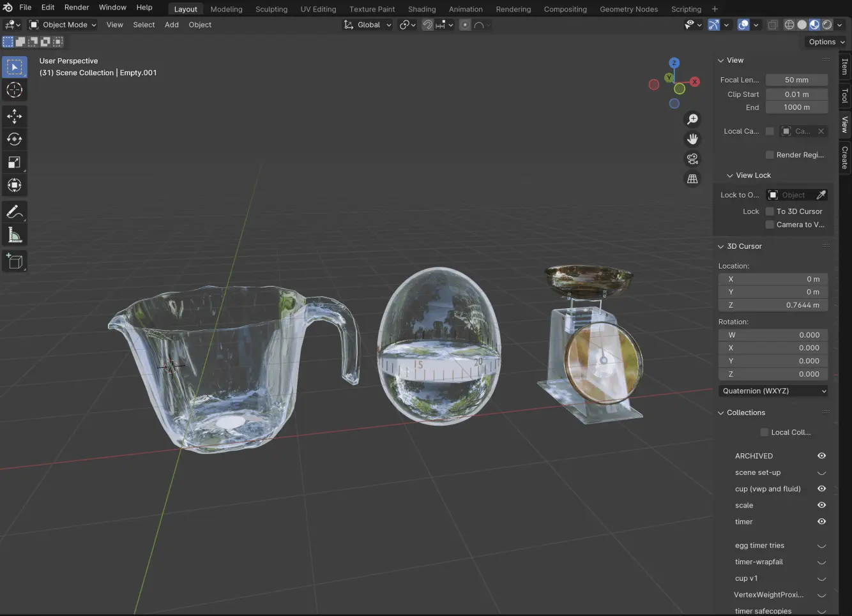852x616 pixels.
Task: Switch perspective/orthographic grid icon
Action: (x=692, y=179)
